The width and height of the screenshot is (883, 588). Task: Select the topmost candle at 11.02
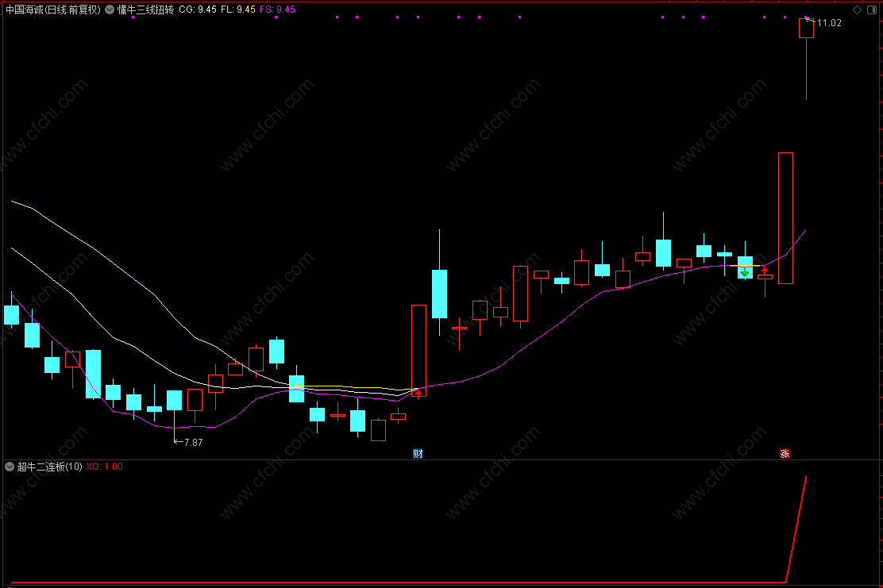click(807, 28)
